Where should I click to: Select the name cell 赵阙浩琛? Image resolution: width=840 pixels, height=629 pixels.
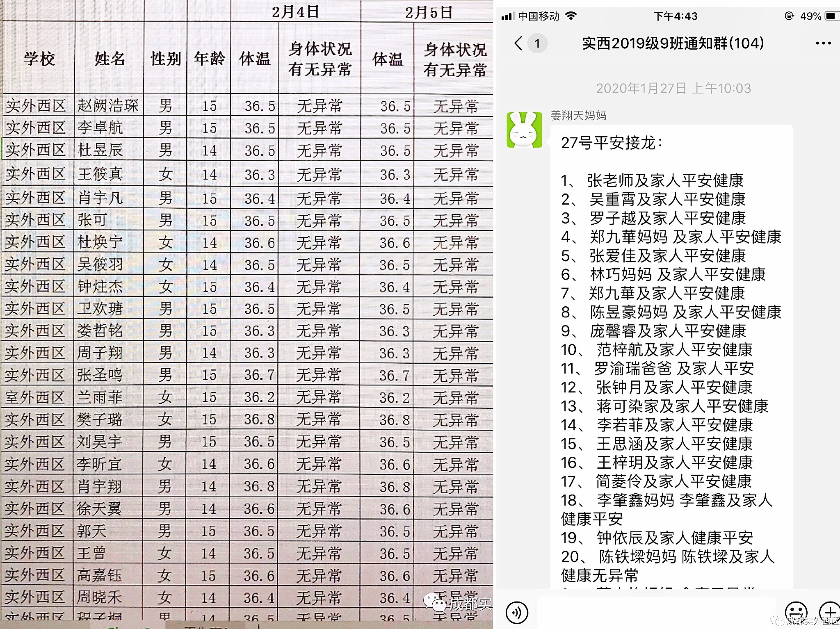(109, 105)
